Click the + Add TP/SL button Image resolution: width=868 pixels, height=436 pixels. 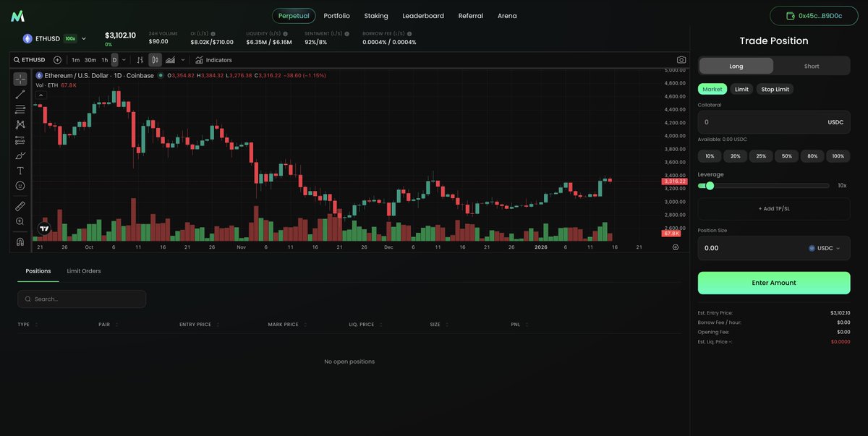coord(774,209)
